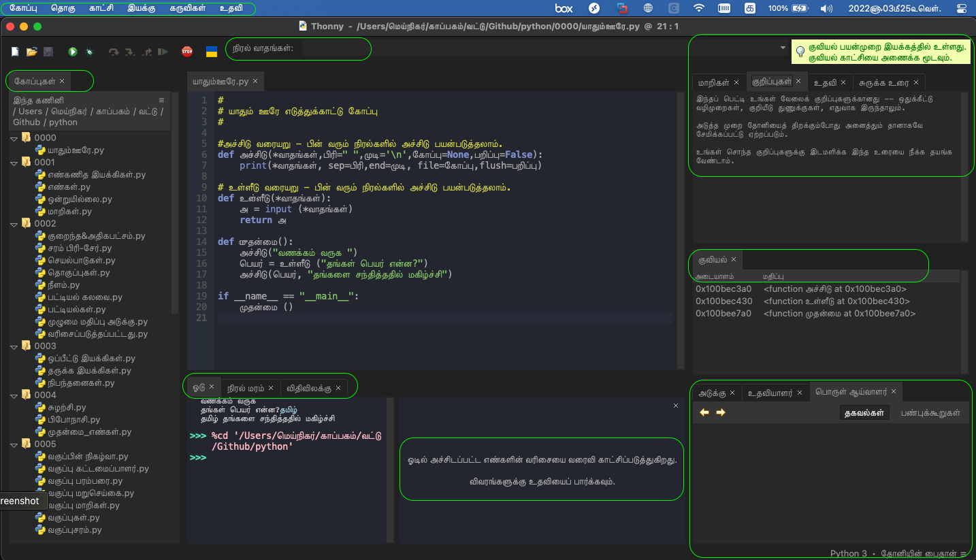This screenshot has height=560, width=976.
Task: Collapse the 0001 folder
Action: point(14,163)
